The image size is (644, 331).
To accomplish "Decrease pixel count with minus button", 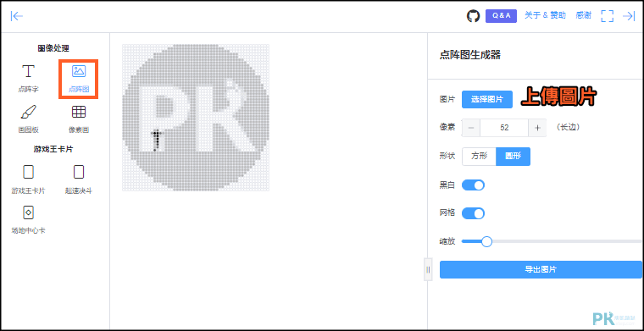I will pyautogui.click(x=471, y=128).
